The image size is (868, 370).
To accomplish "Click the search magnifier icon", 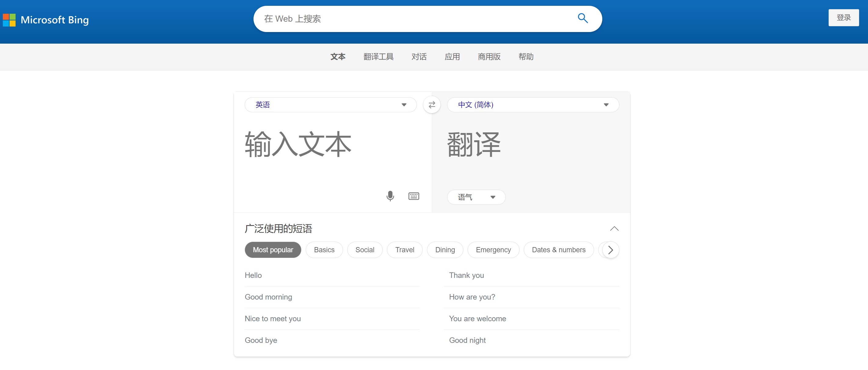I will tap(583, 19).
